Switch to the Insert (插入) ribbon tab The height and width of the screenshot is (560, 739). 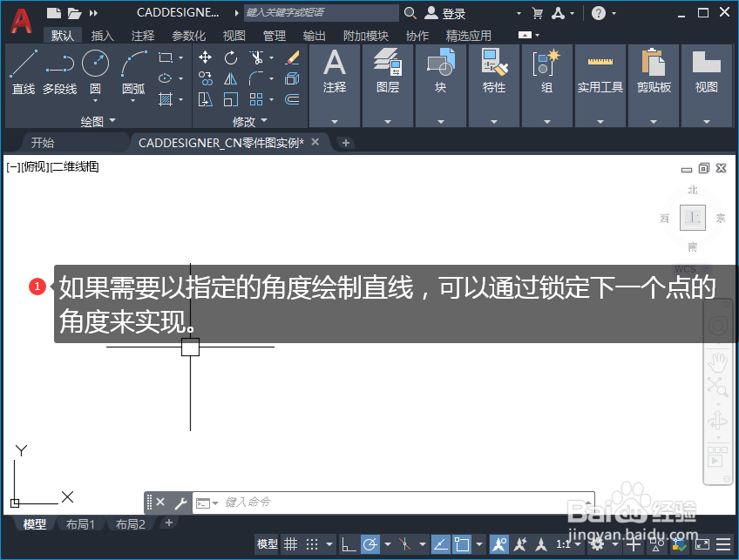102,36
